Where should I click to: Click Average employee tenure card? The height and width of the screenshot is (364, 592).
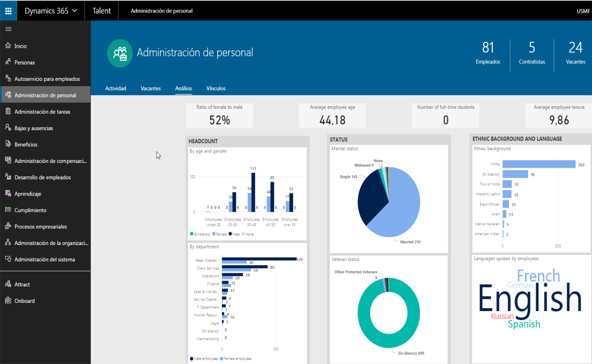559,116
